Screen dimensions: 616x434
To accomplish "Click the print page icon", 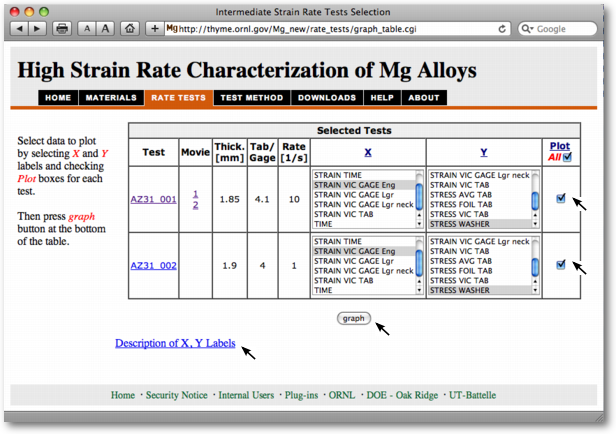I will click(63, 29).
